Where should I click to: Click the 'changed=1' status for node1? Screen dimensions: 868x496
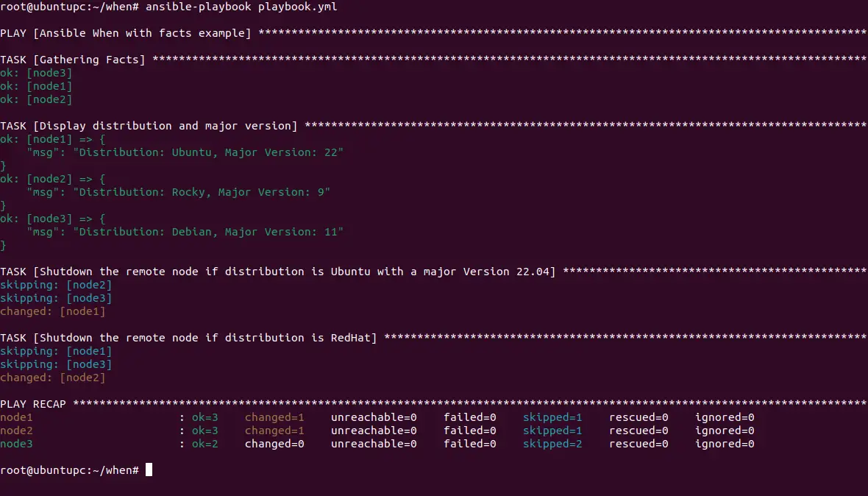click(x=274, y=417)
